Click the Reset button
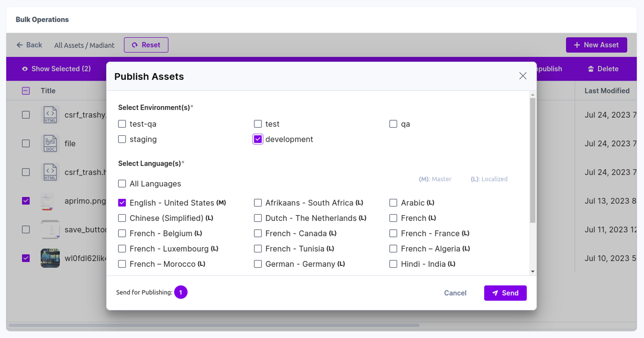The image size is (644, 338). click(x=146, y=45)
